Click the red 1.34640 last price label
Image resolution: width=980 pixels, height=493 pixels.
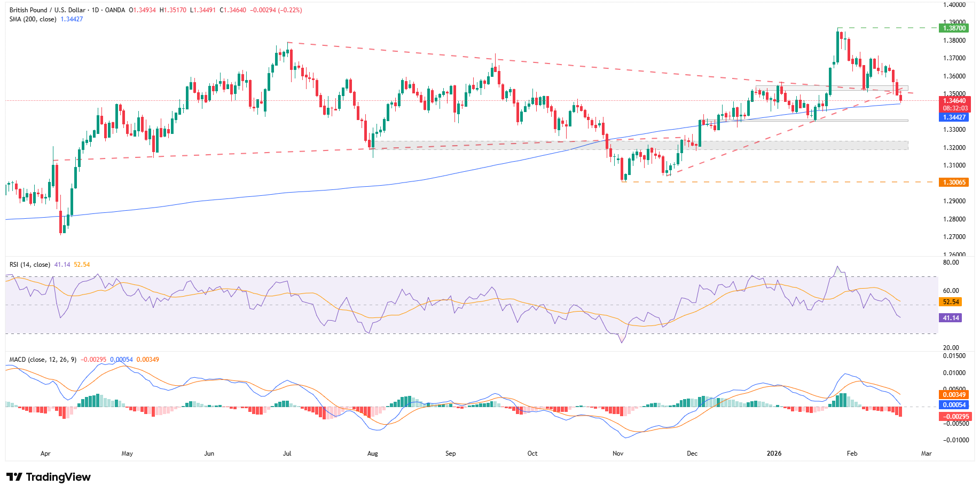pyautogui.click(x=954, y=100)
